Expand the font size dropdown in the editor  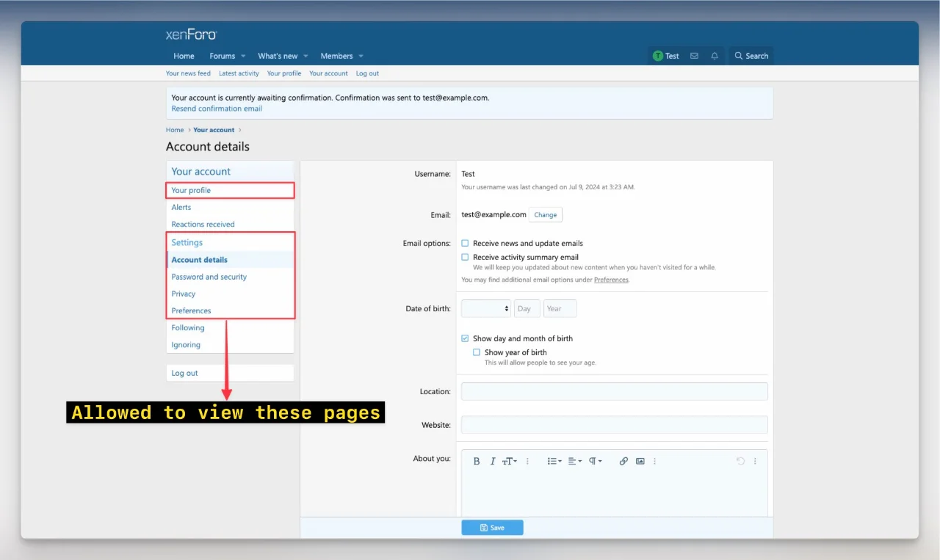510,461
